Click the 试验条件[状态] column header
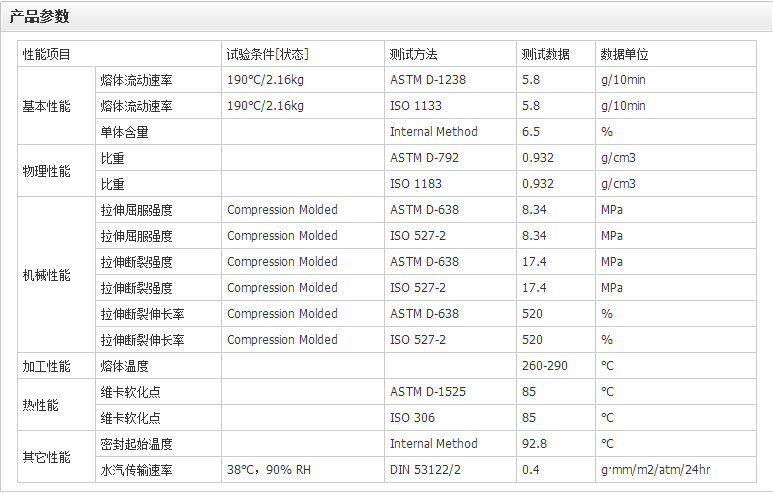 (267, 54)
